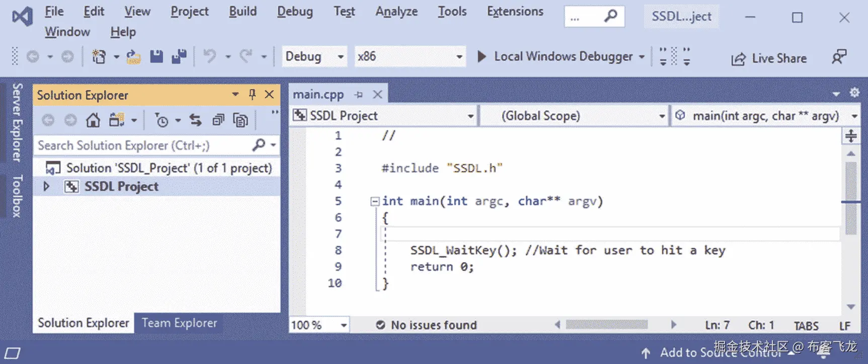Click the Save All toolbar icon
Image resolution: width=868 pixels, height=364 pixels.
(x=179, y=56)
